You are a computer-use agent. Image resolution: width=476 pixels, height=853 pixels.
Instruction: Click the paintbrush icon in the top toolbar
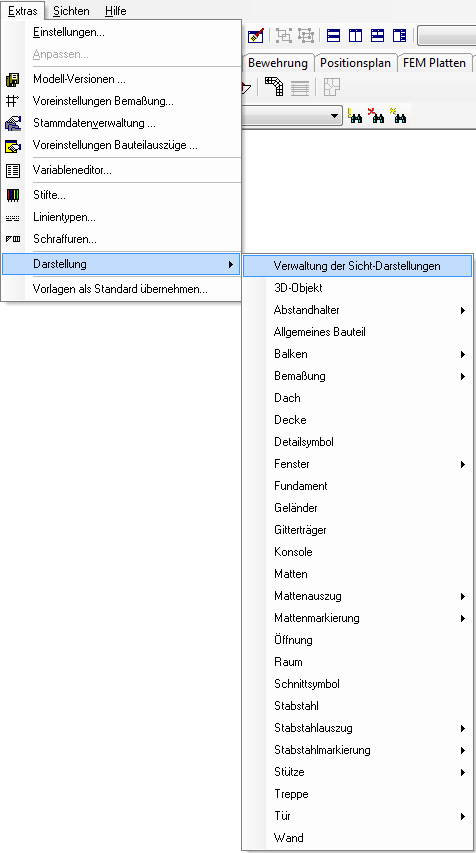pyautogui.click(x=255, y=36)
